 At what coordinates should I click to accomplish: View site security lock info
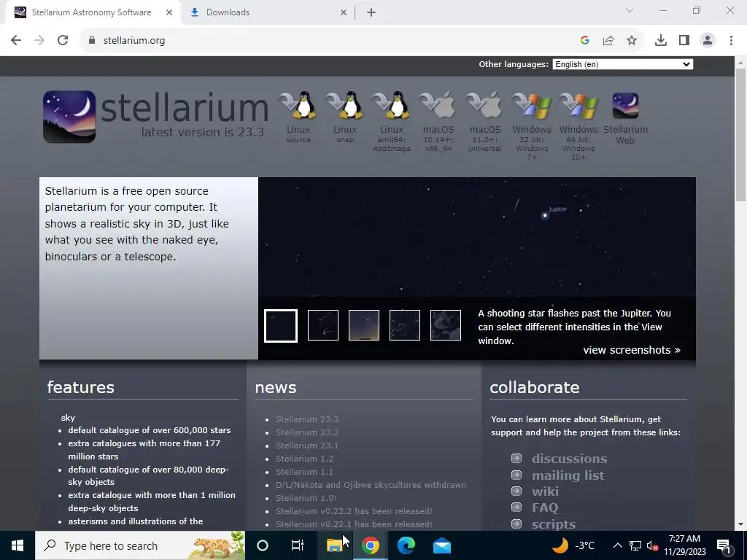(x=92, y=40)
